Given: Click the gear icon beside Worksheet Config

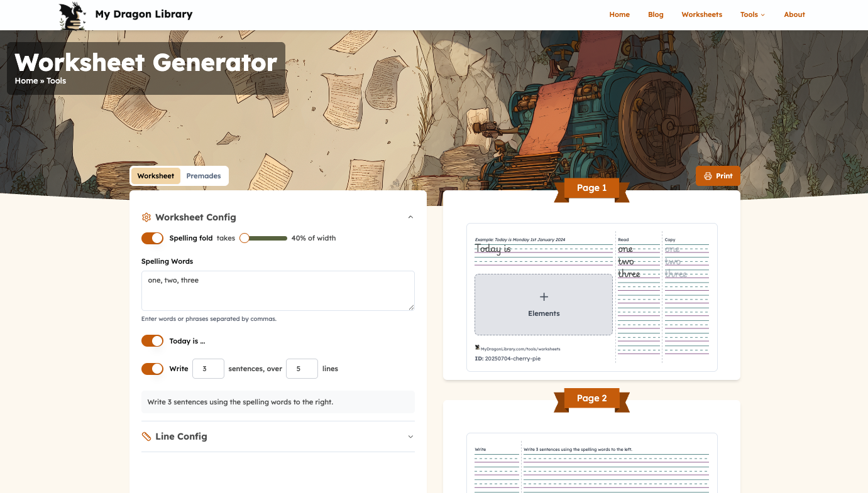Looking at the screenshot, I should click(146, 217).
